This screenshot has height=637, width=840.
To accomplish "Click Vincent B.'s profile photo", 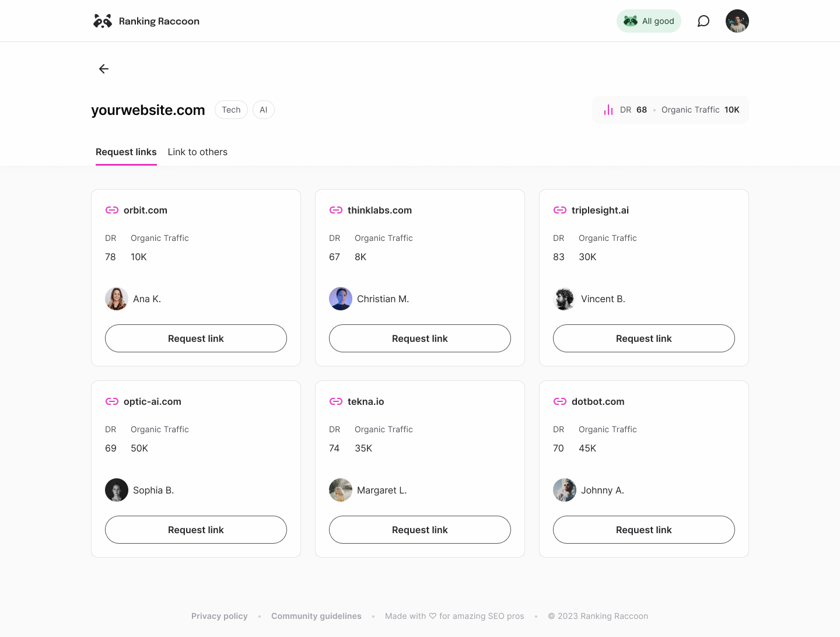I will (x=565, y=299).
